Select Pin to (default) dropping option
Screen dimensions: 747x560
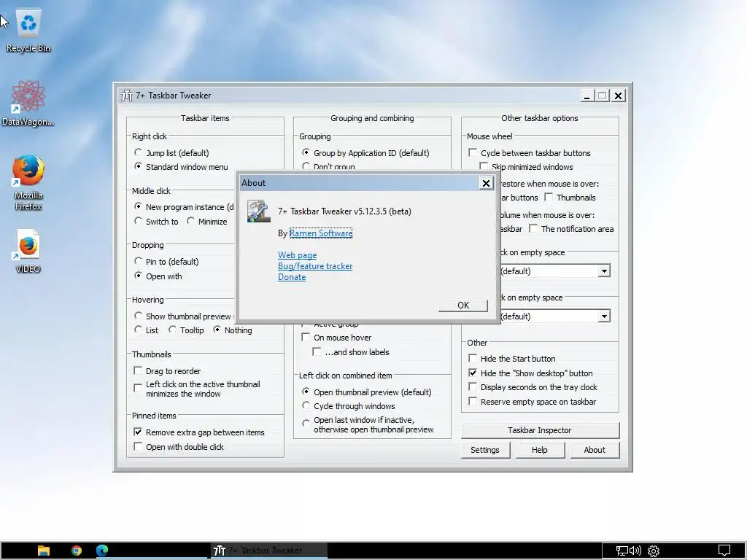click(138, 261)
